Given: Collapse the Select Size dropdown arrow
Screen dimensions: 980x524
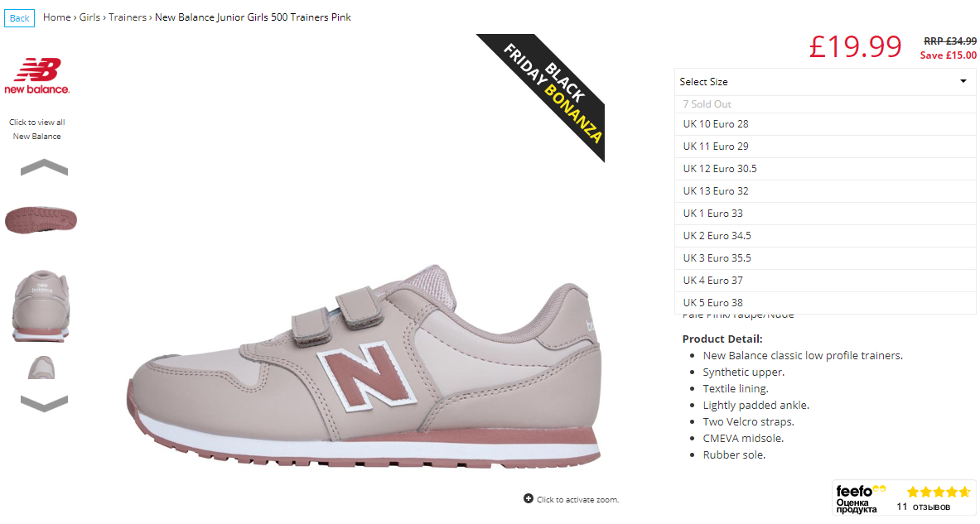Looking at the screenshot, I should click(963, 82).
